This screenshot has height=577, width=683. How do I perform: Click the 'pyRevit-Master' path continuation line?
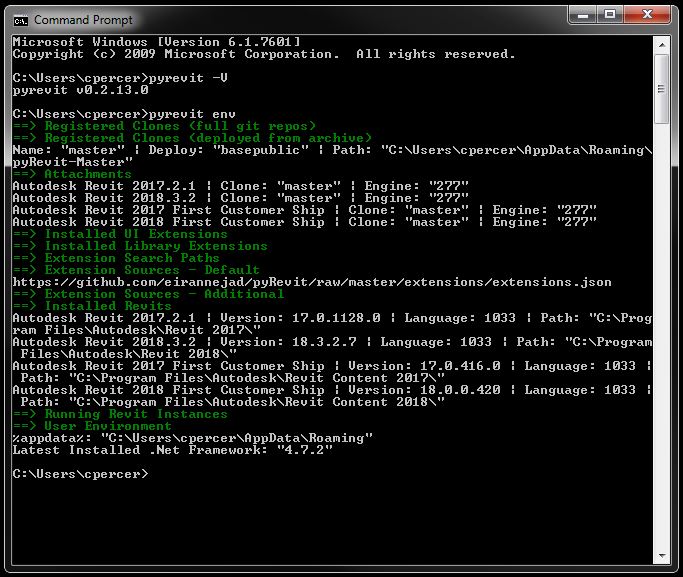[72, 162]
